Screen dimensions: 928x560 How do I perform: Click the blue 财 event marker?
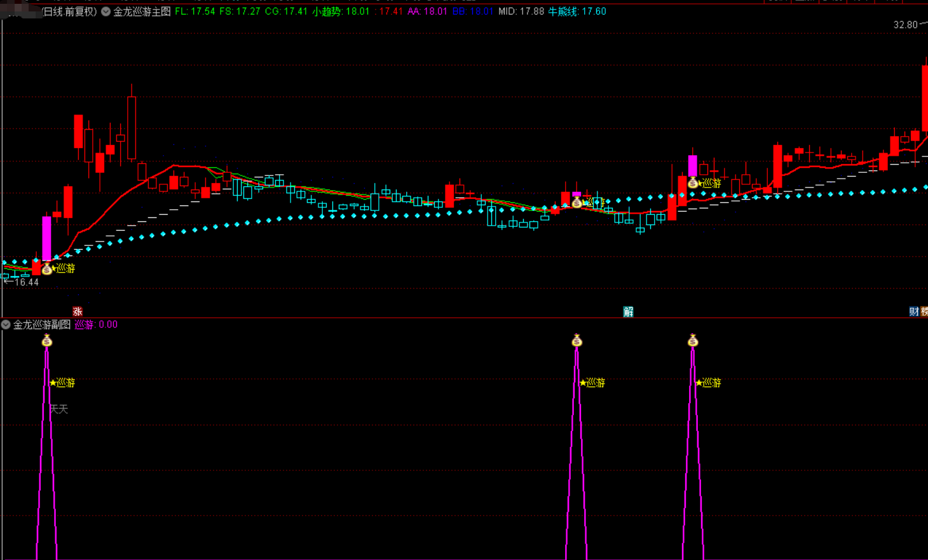tap(914, 311)
